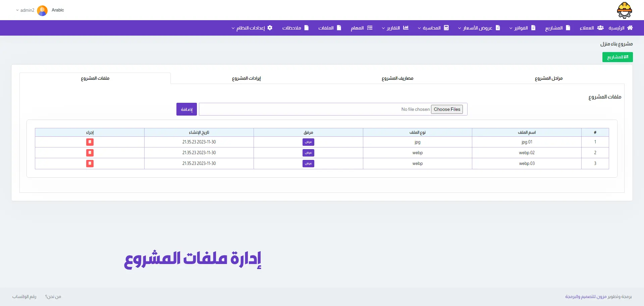Click the admin2 user avatar
The image size is (644, 306).
42,10
